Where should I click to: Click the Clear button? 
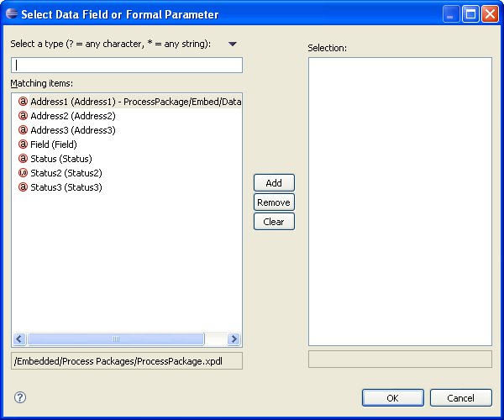274,222
